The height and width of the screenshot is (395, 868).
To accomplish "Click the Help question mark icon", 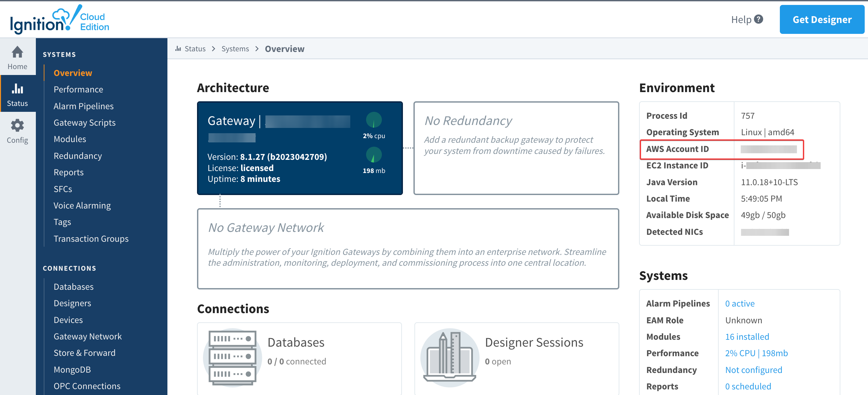I will coord(758,19).
